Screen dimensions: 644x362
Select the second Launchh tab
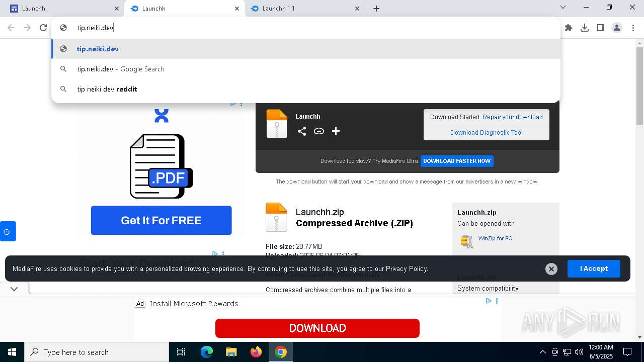point(185,9)
